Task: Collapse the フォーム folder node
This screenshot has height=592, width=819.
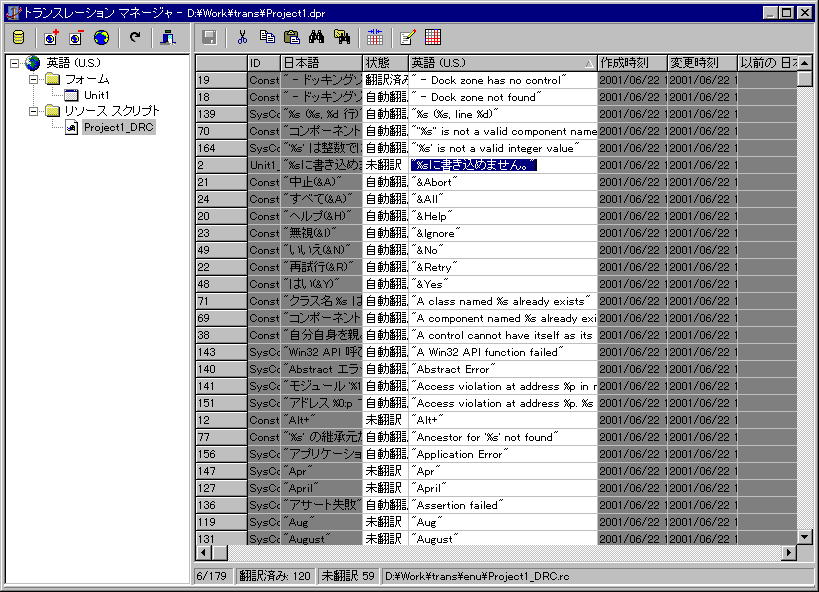Action: coord(33,79)
